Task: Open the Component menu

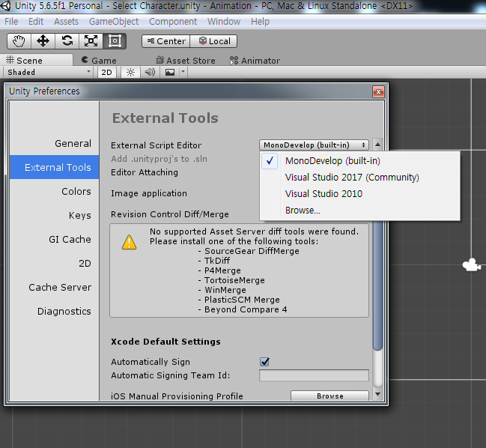Action: [173, 22]
